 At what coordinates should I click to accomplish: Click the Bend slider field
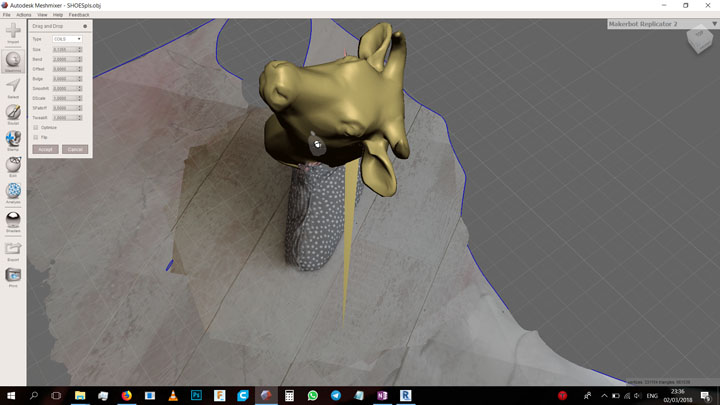tap(65, 59)
